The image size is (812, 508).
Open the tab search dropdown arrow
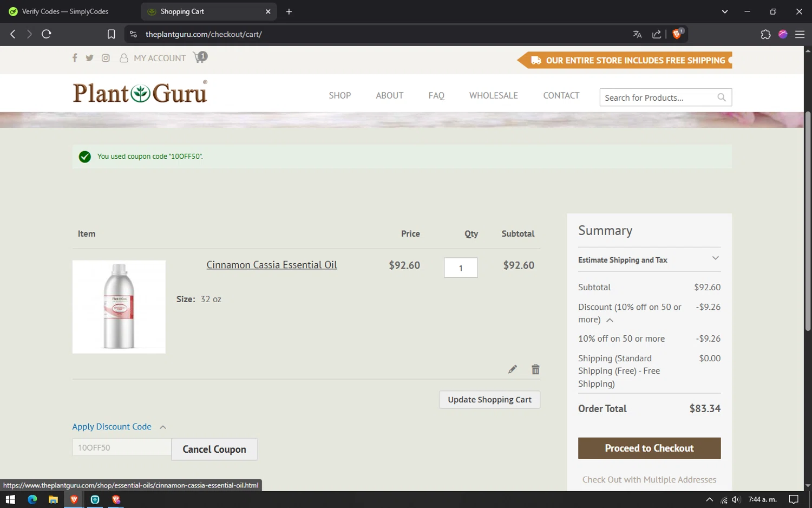[724, 11]
